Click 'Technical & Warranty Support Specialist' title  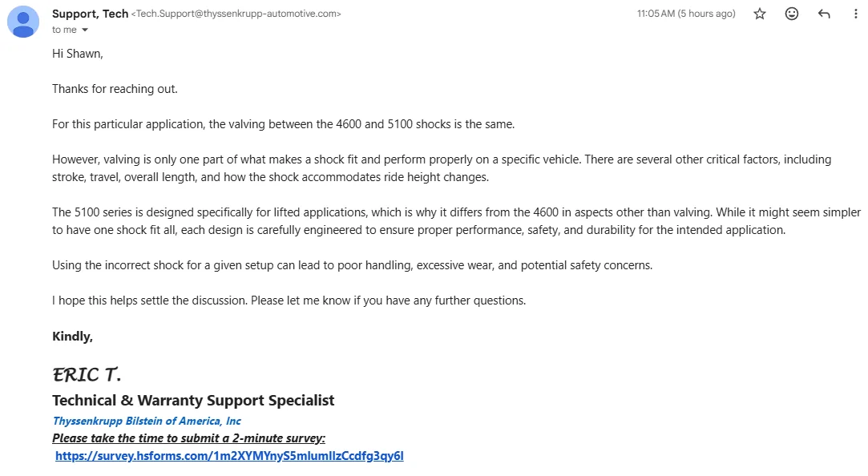click(x=193, y=400)
